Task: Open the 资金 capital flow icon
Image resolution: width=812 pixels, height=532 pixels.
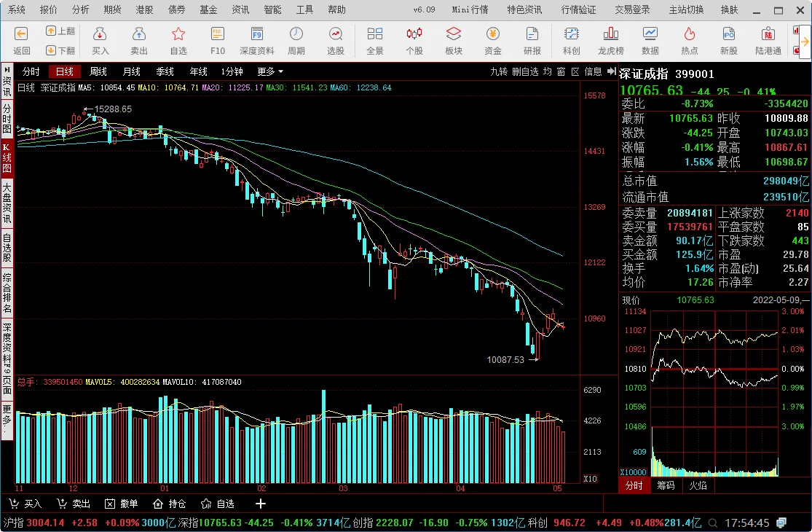Action: pyautogui.click(x=493, y=34)
